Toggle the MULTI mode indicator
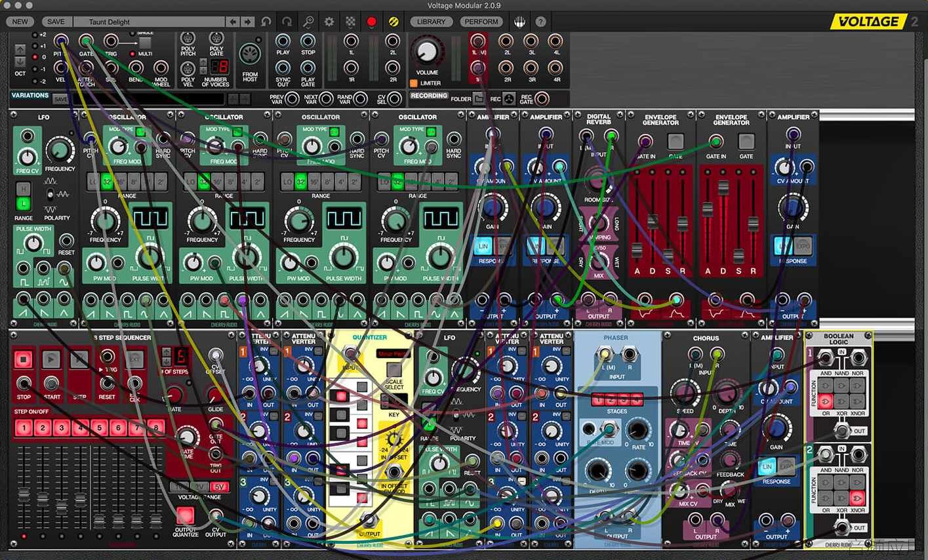 132,54
